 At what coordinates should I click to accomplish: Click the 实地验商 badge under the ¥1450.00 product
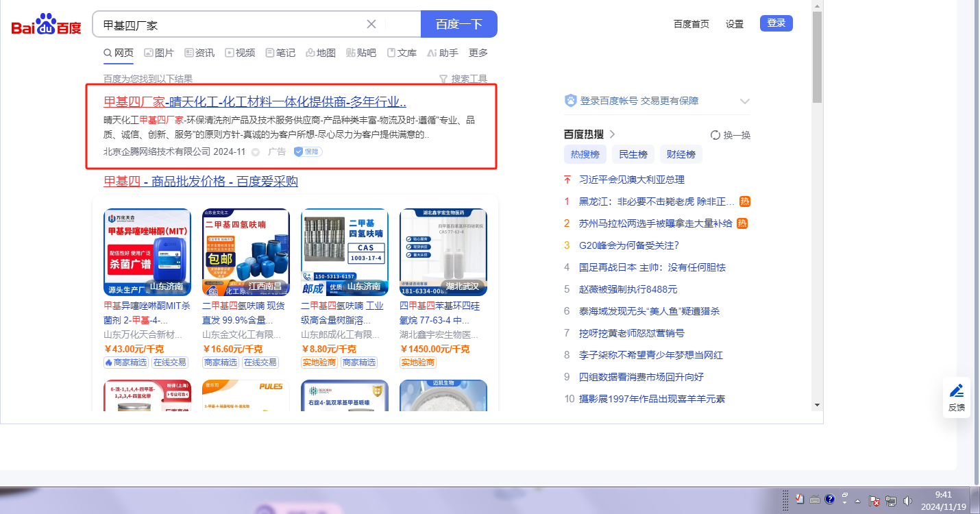coord(418,363)
